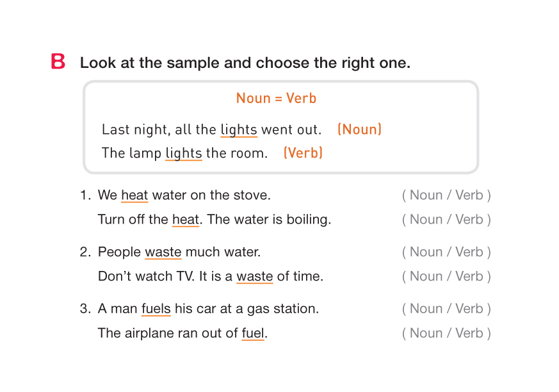Click underlined "lights" in "Last night" sample sentence
559x392 pixels.
coord(239,130)
